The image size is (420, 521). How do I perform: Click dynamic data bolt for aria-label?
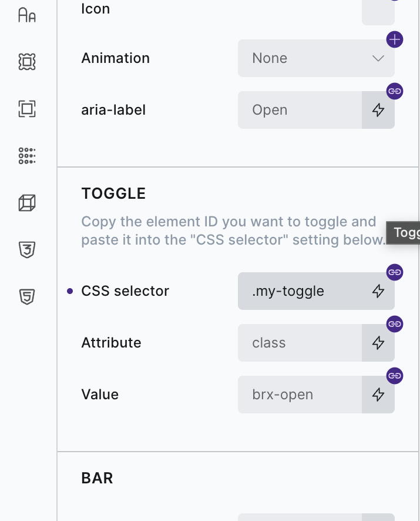click(378, 110)
